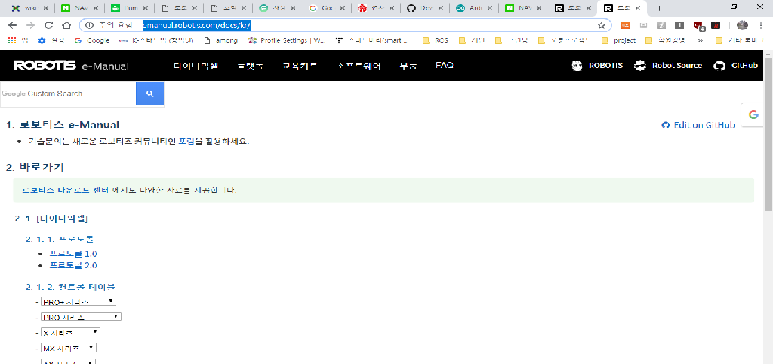773x364 pixels.
Task: Go to browser home page icon
Action: tap(67, 26)
